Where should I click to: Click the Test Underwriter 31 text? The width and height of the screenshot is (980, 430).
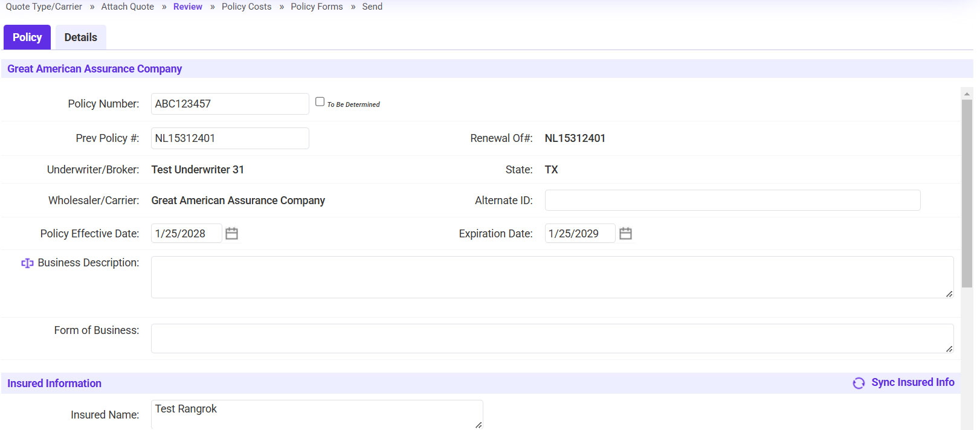[198, 170]
